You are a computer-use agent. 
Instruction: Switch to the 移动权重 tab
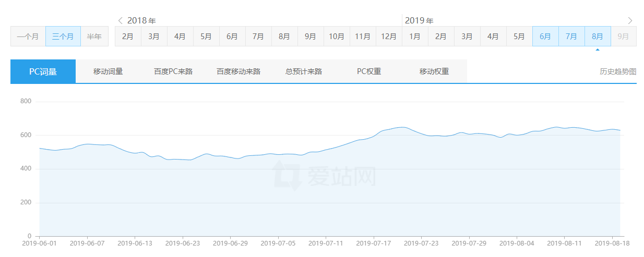click(434, 71)
